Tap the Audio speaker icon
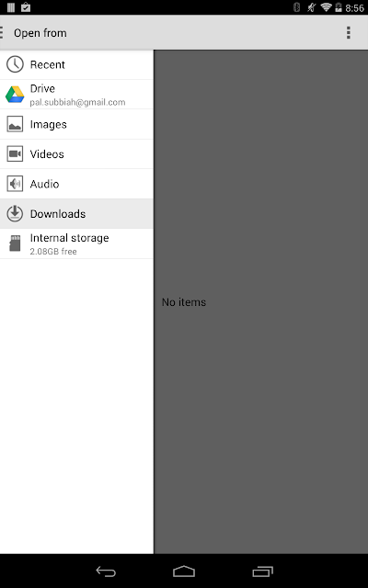This screenshot has height=588, width=368. point(15,184)
